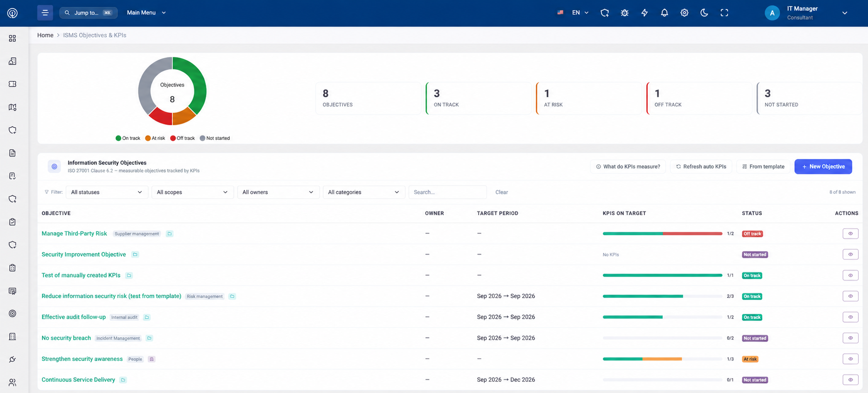The height and width of the screenshot is (393, 868).
Task: Click eye icon for Strengthen security awareness
Action: [x=850, y=359]
